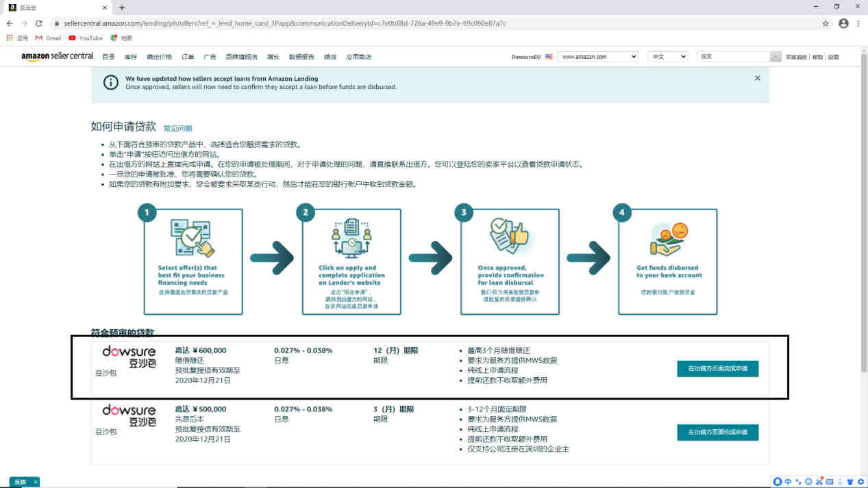Toggle the IME punctuation mode icon

pos(798,482)
